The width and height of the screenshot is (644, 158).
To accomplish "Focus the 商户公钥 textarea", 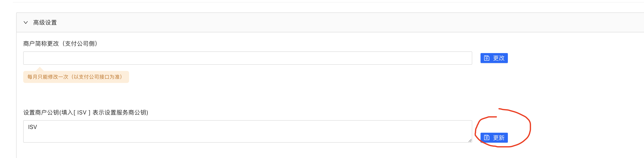I will pos(247,134).
